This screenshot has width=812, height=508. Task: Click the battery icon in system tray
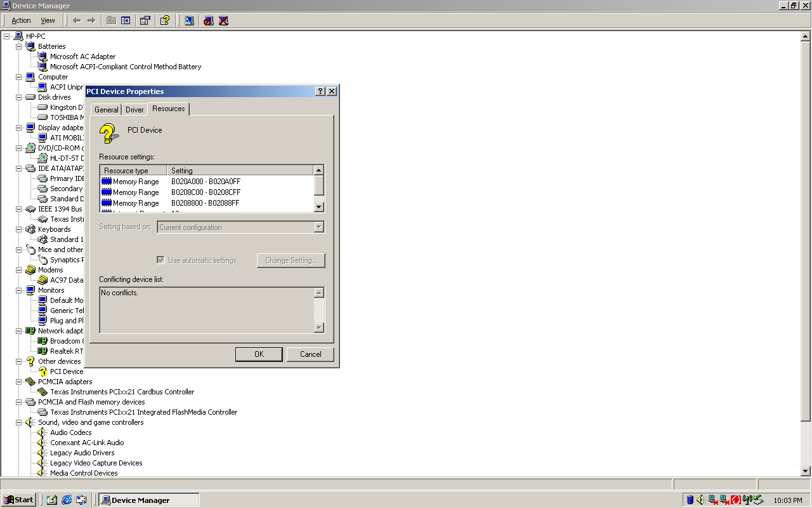pyautogui.click(x=690, y=500)
